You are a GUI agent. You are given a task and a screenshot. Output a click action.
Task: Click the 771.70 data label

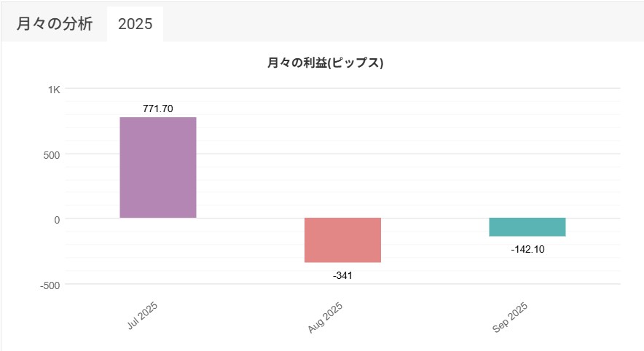coord(158,109)
